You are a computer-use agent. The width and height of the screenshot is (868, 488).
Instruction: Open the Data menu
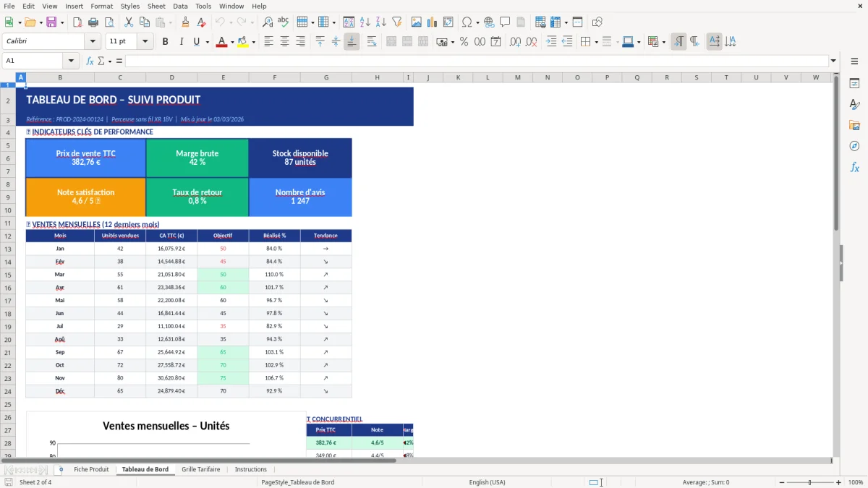[180, 6]
